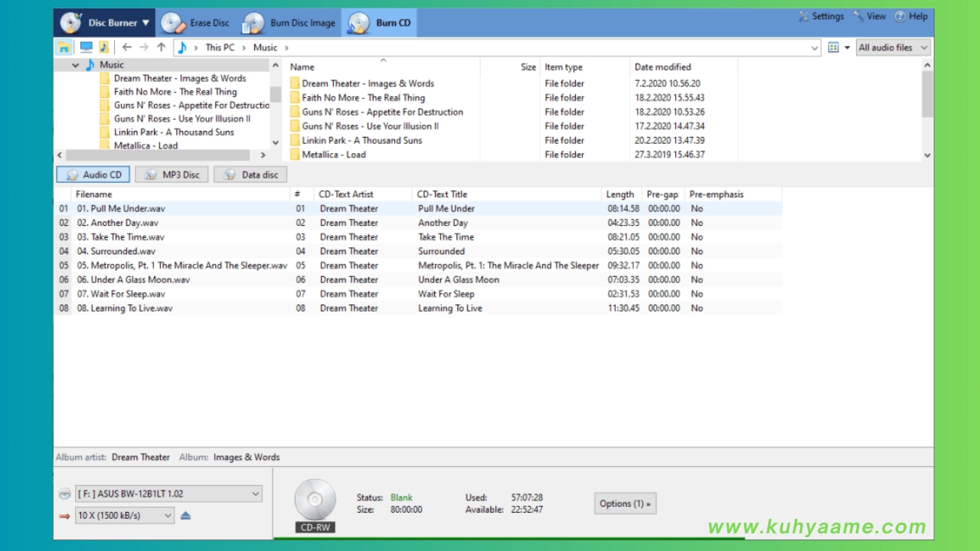The image size is (980, 551).
Task: Go up one folder level
Action: 161,47
